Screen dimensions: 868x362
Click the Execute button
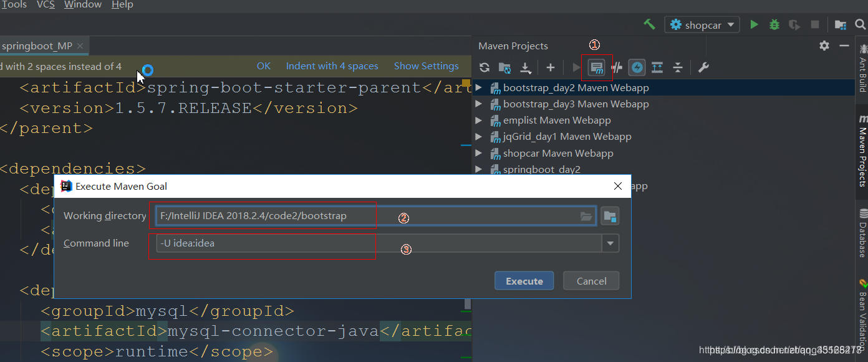(x=524, y=281)
